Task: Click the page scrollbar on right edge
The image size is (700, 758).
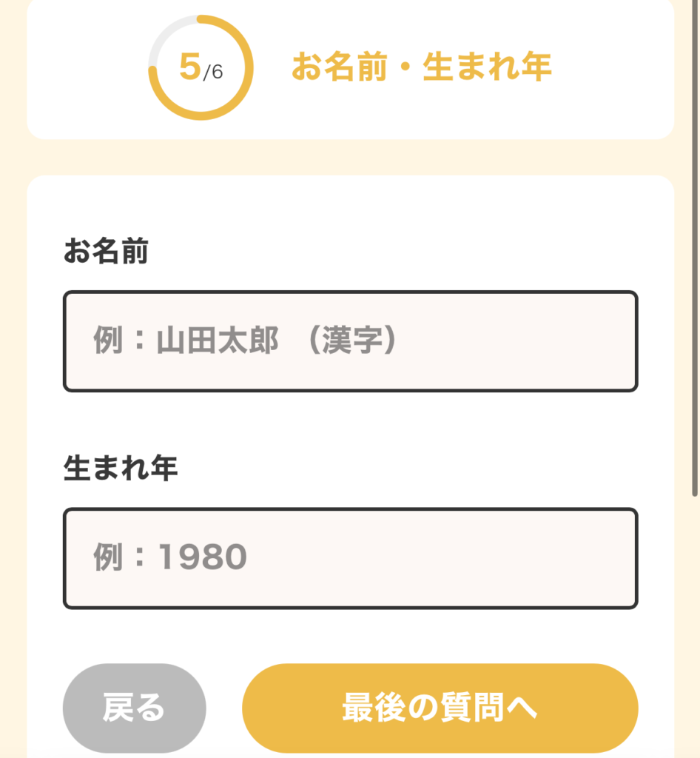Action: click(x=695, y=296)
